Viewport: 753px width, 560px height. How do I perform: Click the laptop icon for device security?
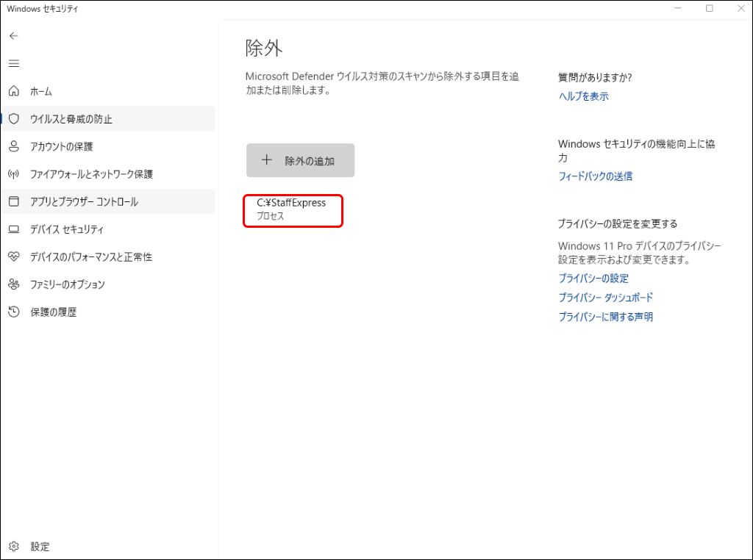[14, 229]
